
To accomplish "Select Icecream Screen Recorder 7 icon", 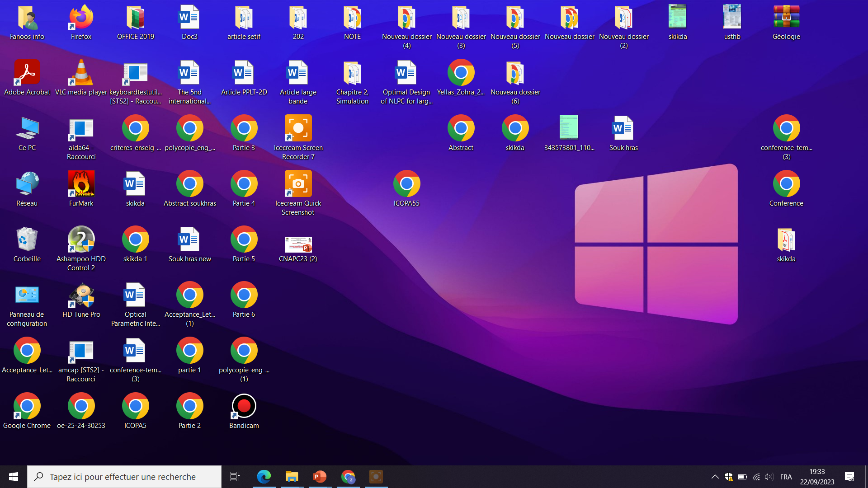I will tap(298, 129).
